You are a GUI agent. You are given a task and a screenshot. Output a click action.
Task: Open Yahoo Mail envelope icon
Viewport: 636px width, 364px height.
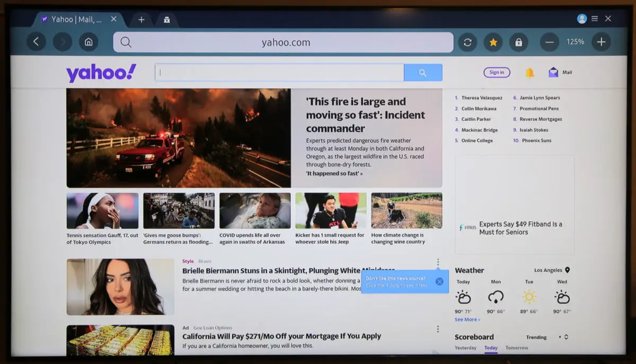click(553, 73)
